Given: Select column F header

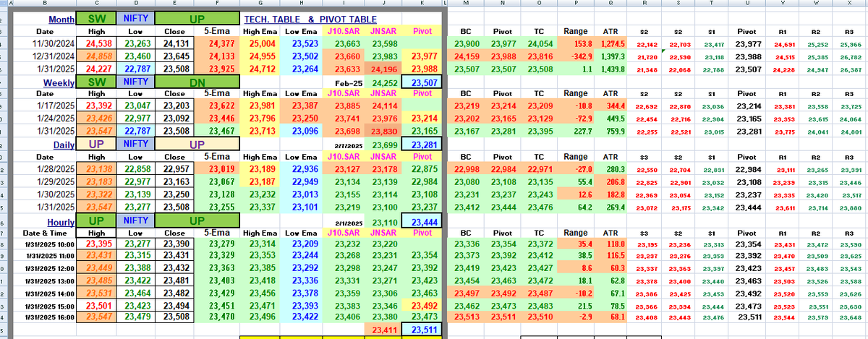Looking at the screenshot, I should [x=216, y=4].
